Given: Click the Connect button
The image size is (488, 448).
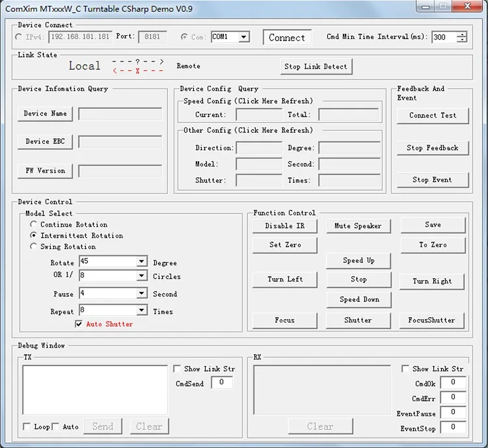Looking at the screenshot, I should [286, 38].
